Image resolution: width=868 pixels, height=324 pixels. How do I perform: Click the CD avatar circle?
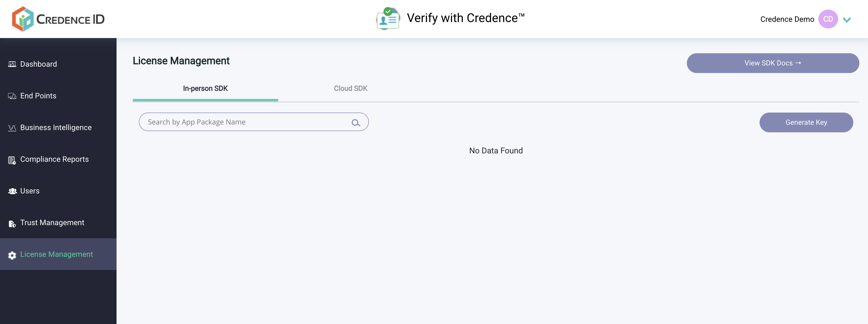[x=828, y=19]
